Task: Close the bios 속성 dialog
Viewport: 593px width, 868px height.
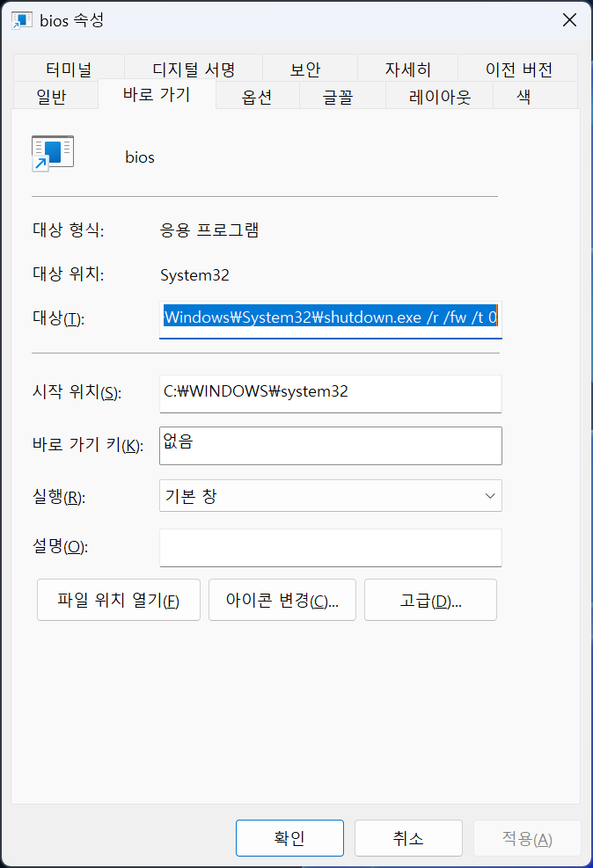Action: pyautogui.click(x=569, y=20)
